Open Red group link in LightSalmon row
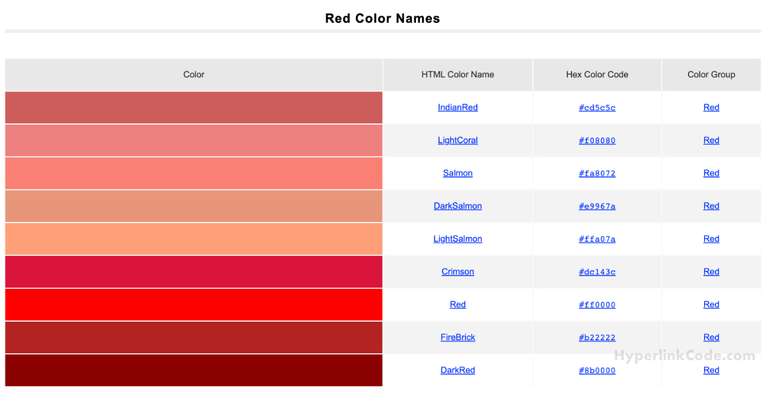This screenshot has height=401, width=768. pyautogui.click(x=711, y=238)
